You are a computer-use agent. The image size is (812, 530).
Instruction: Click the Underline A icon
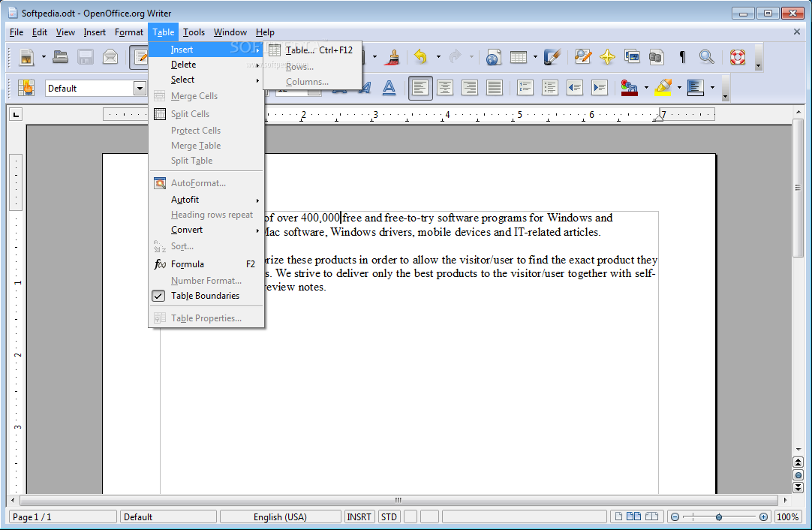point(389,88)
